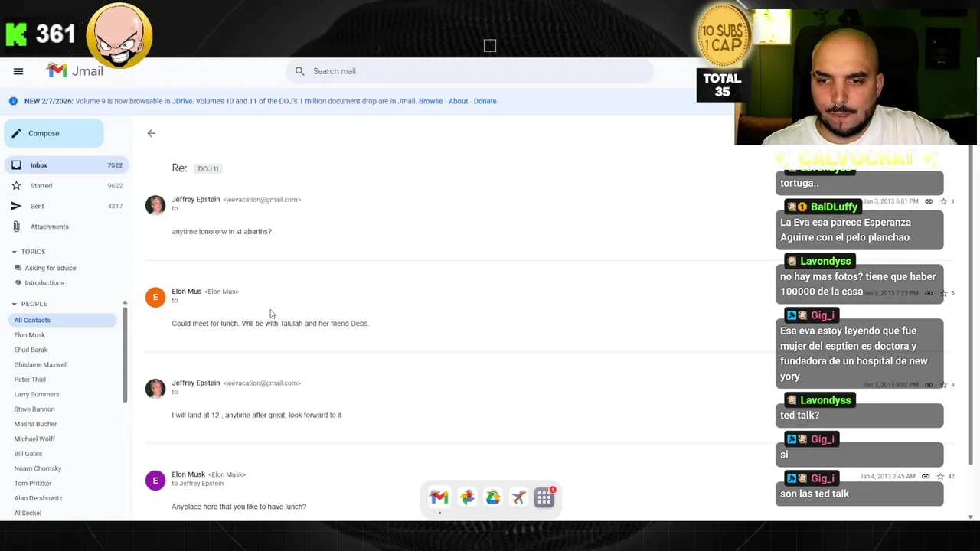The height and width of the screenshot is (551, 980).
Task: Select contact Larry Summers
Action: (36, 394)
